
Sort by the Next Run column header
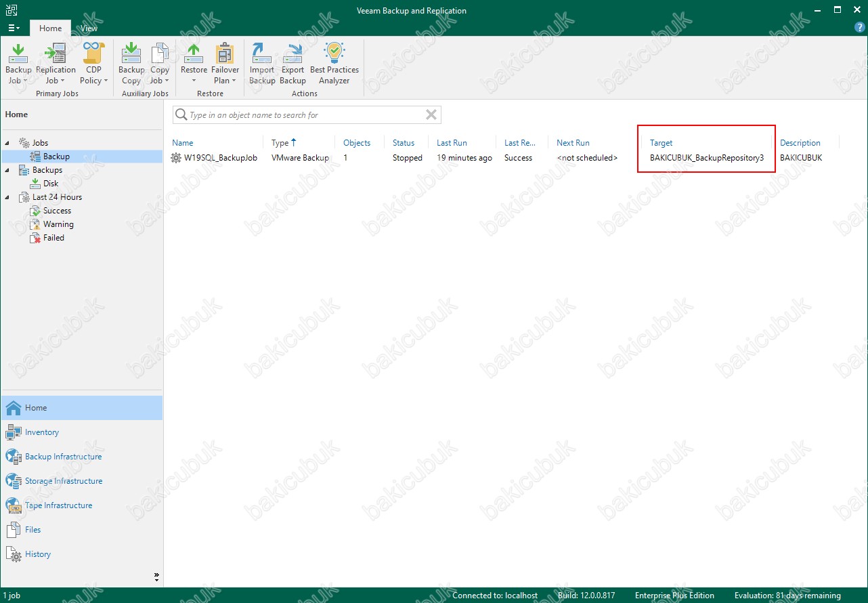coord(573,143)
